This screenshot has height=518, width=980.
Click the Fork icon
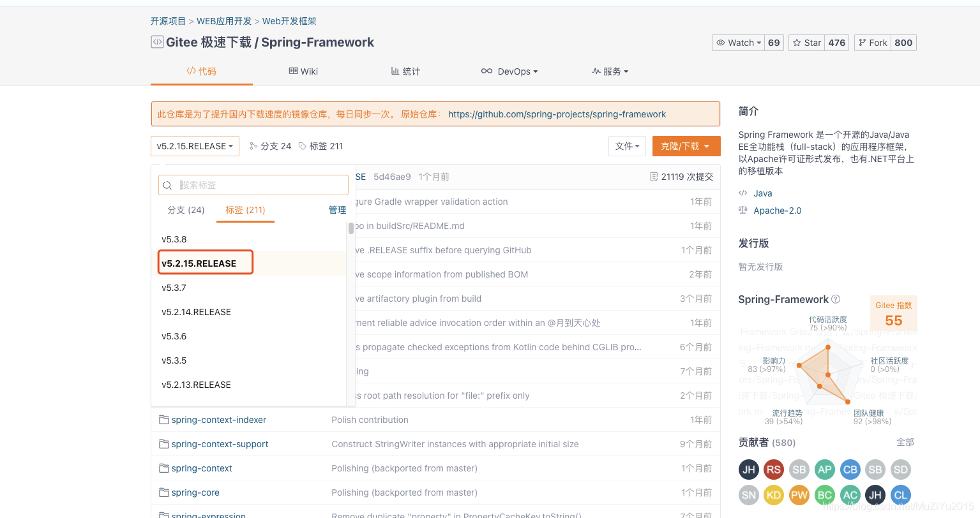[863, 43]
